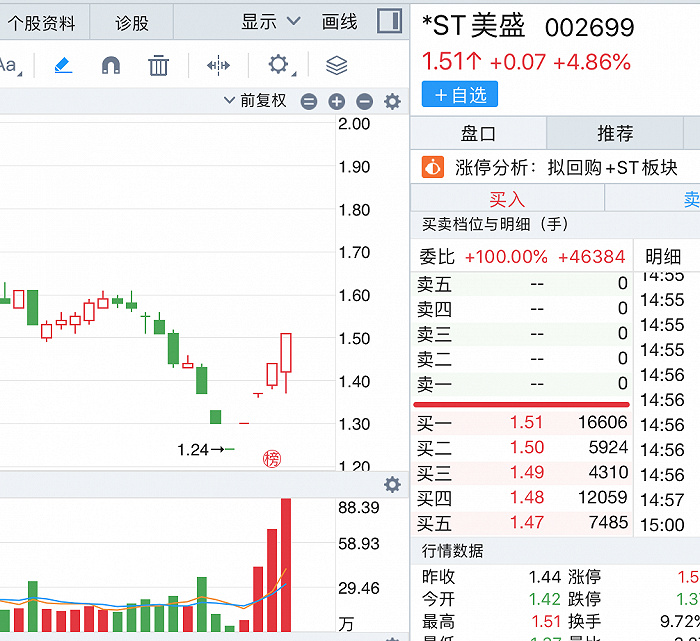Click the orange 涨停分析 icon

tap(433, 167)
